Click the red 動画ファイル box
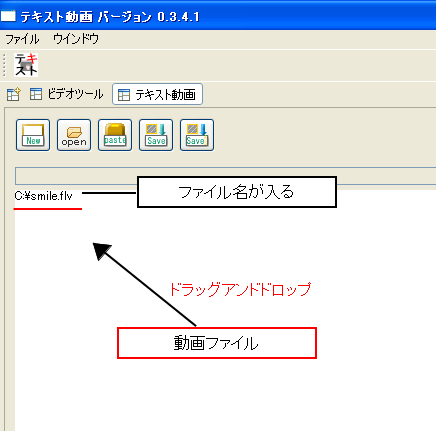 click(x=217, y=343)
